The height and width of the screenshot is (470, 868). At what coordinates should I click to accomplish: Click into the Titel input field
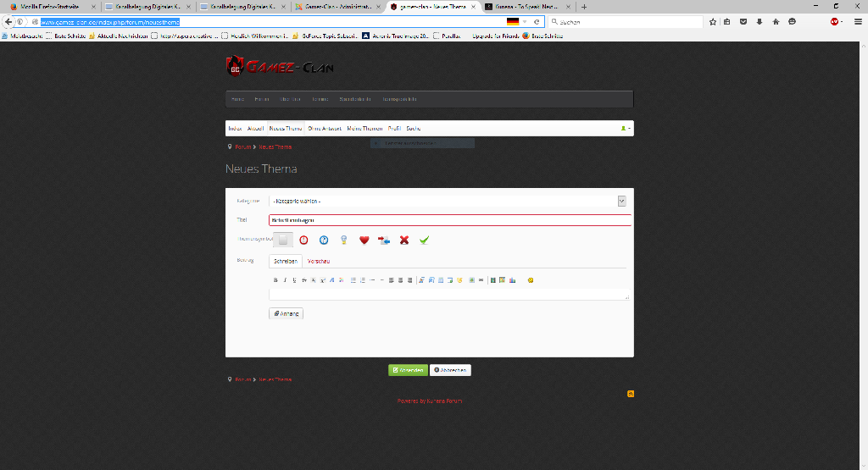pyautogui.click(x=449, y=220)
